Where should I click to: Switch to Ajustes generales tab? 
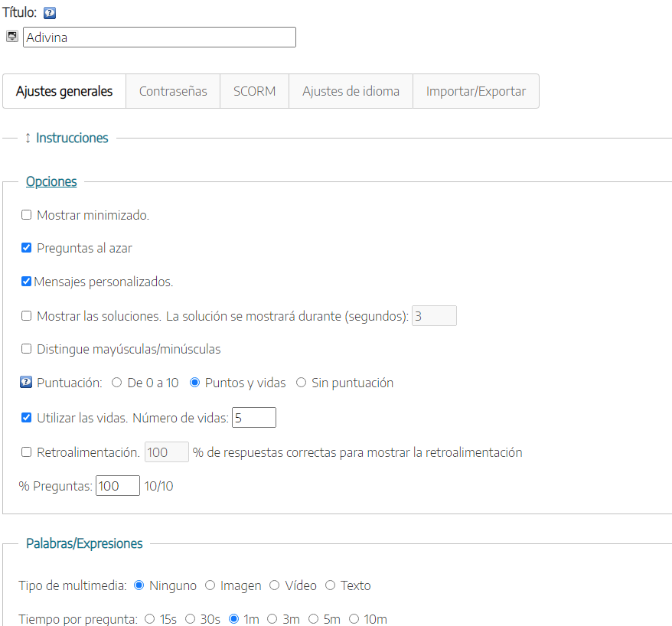tap(64, 91)
